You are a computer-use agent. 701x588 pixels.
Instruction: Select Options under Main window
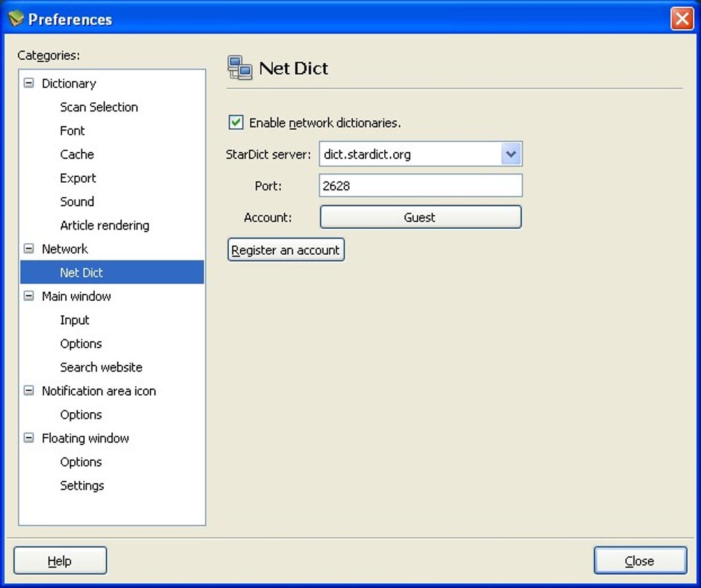[81, 343]
